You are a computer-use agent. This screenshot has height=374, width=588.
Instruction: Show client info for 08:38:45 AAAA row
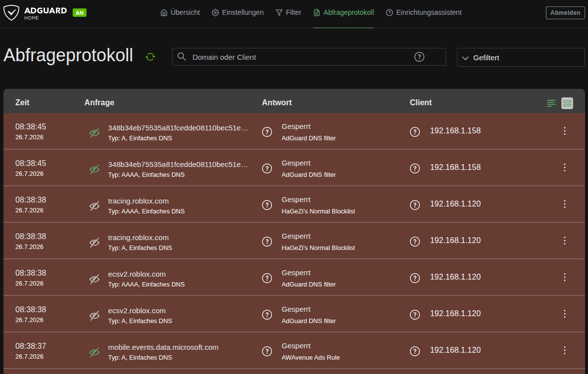(x=415, y=168)
